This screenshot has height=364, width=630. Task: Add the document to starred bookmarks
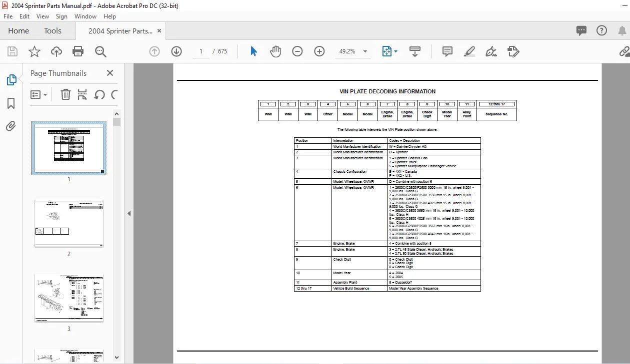coord(34,51)
